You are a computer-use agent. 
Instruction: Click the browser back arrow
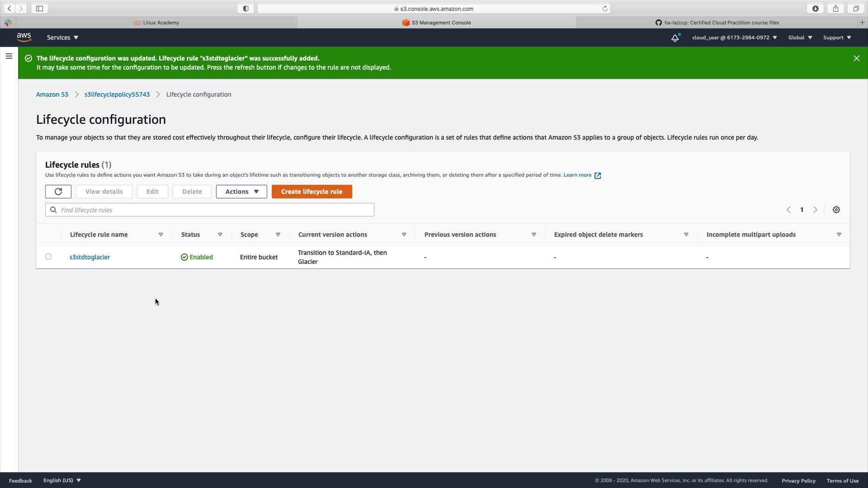(x=9, y=8)
